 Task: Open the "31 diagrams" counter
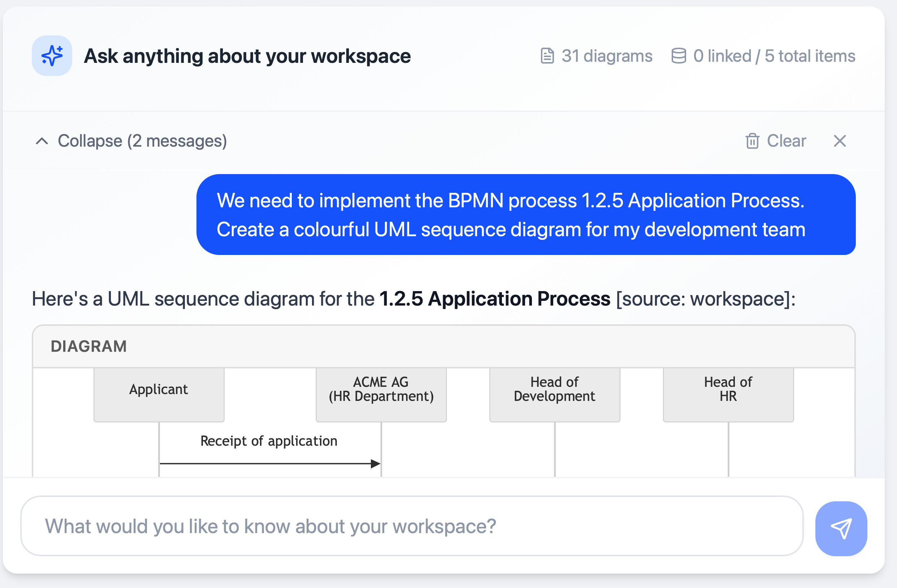607,56
